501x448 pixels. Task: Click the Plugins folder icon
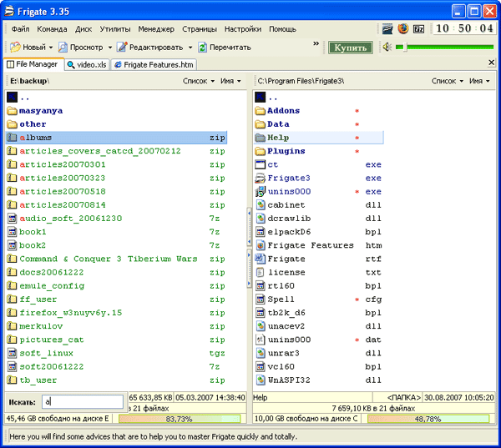[260, 151]
